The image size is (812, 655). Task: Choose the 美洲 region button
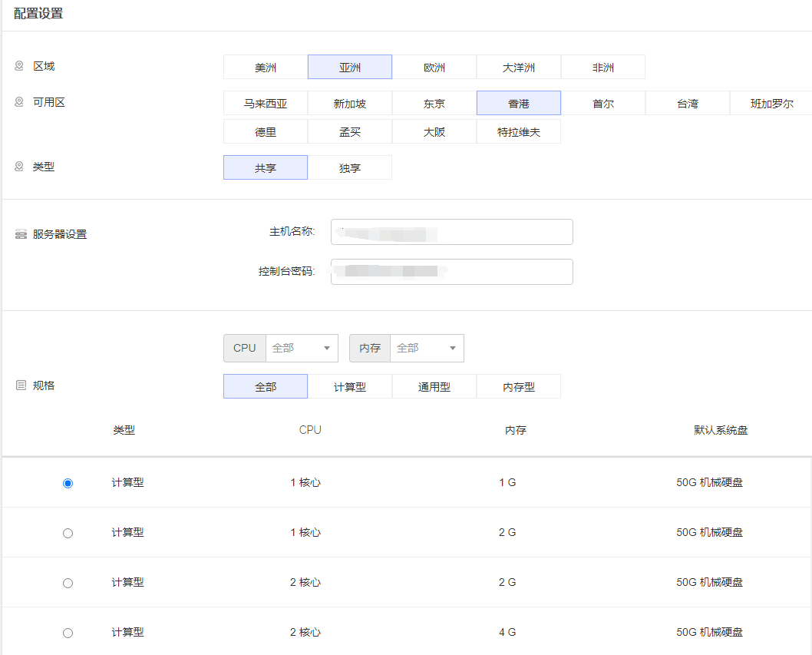pyautogui.click(x=266, y=68)
